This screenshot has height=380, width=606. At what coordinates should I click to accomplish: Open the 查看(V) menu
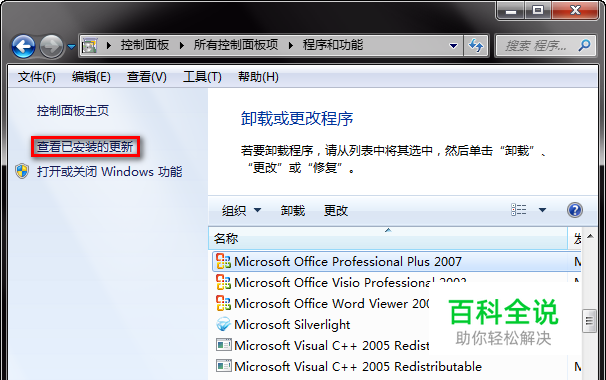pyautogui.click(x=146, y=77)
